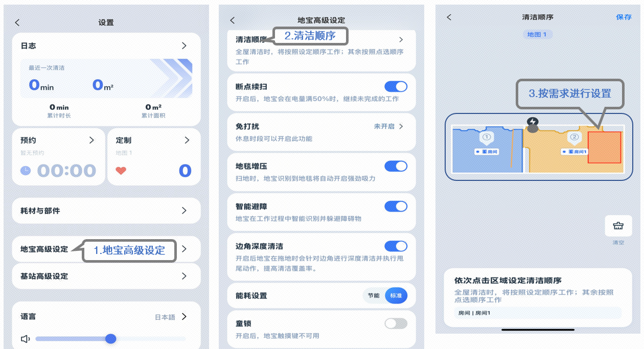Click the 清空 basket icon

click(x=618, y=226)
